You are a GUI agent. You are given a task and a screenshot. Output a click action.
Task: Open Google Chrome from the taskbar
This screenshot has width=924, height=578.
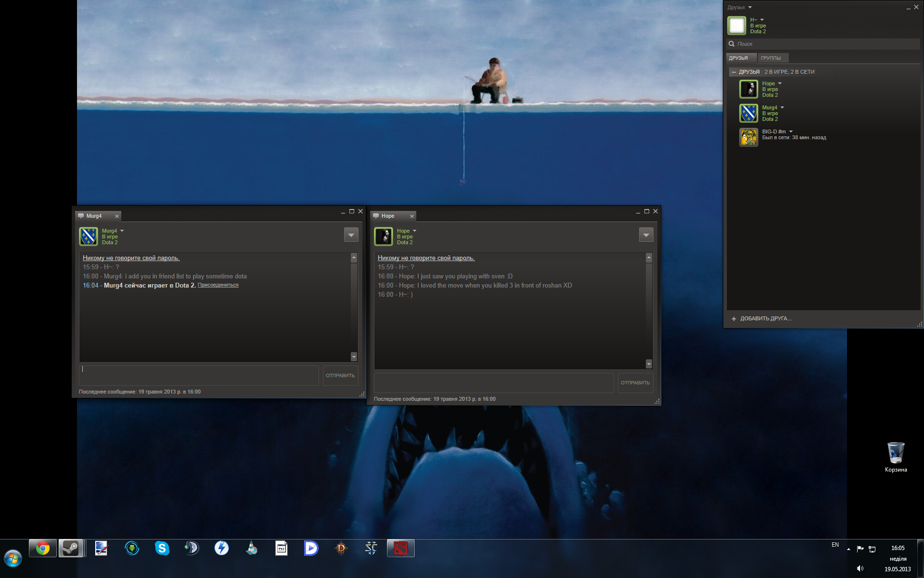[x=43, y=548]
